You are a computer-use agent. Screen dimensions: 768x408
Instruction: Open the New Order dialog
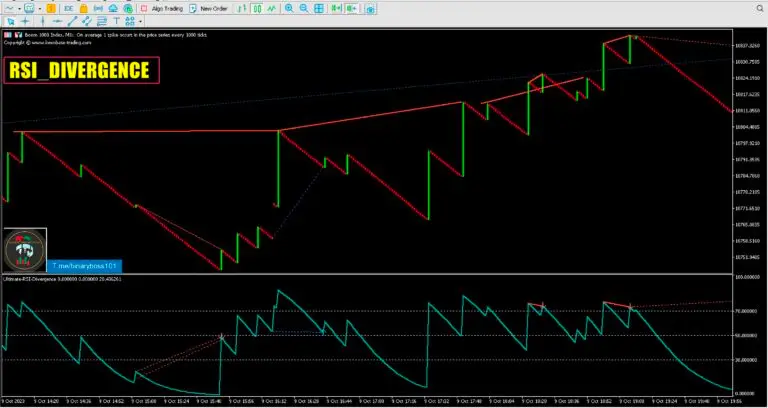tap(208, 8)
